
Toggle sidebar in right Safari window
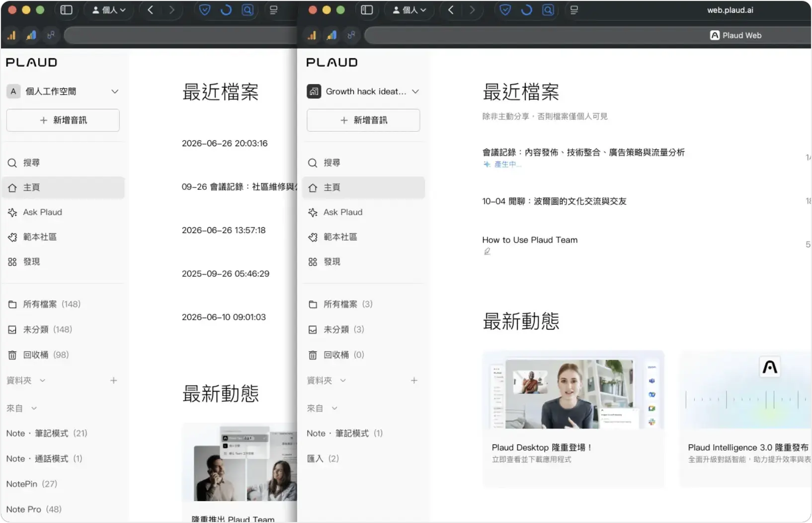pos(367,10)
